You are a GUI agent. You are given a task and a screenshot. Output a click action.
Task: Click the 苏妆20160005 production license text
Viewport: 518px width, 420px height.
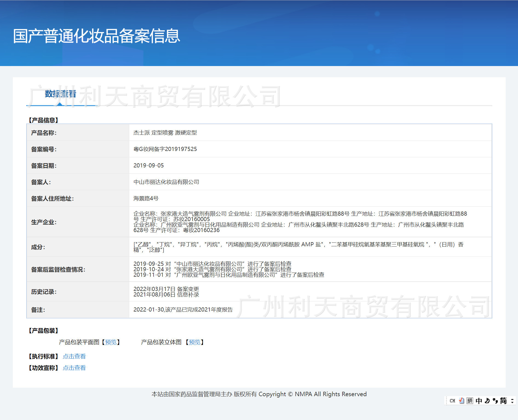click(192, 219)
